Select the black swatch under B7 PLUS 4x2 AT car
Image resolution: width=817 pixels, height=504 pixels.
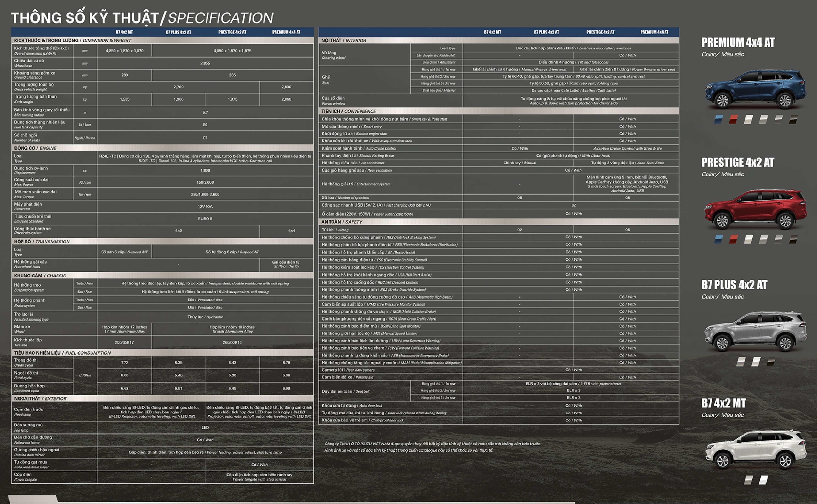[x=771, y=362]
